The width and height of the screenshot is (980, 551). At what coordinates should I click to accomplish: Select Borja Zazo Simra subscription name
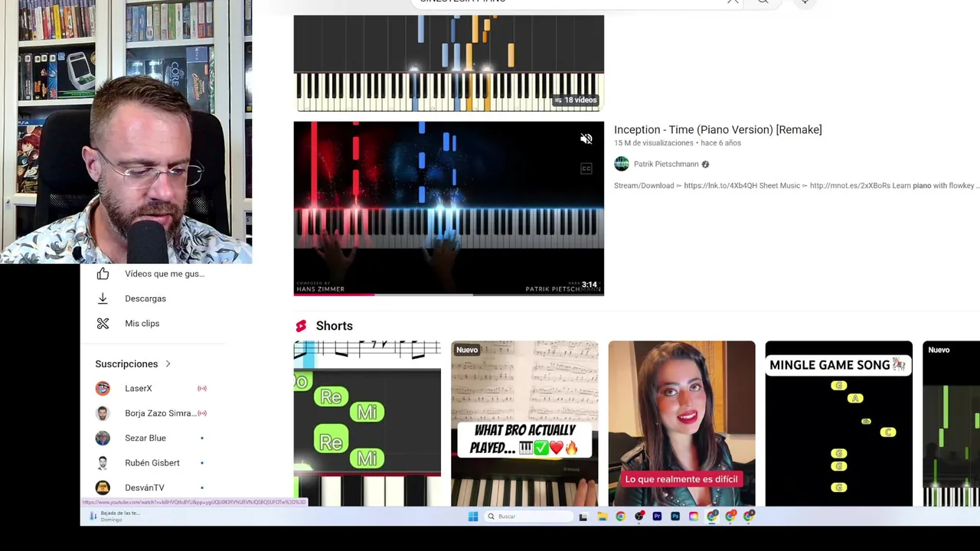click(x=161, y=413)
